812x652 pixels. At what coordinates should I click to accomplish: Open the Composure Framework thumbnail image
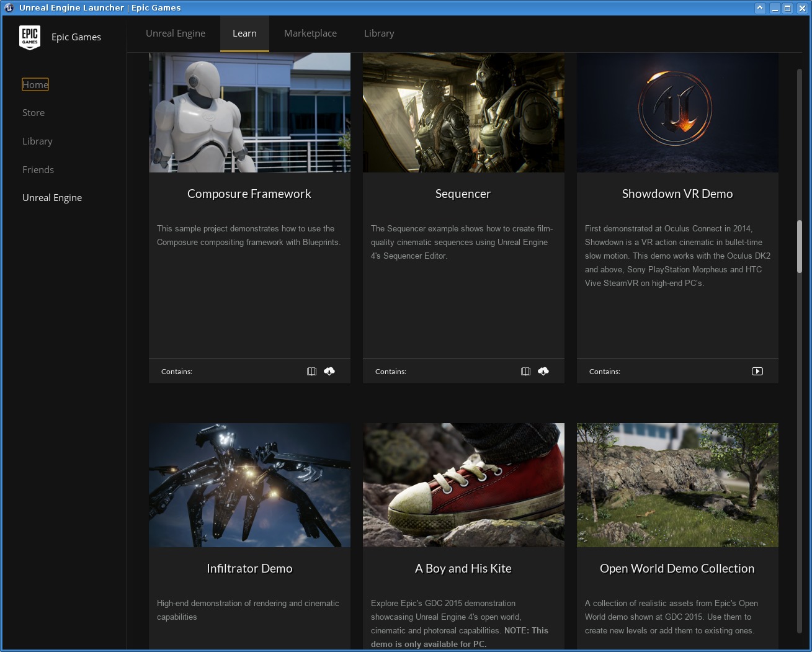coord(249,112)
